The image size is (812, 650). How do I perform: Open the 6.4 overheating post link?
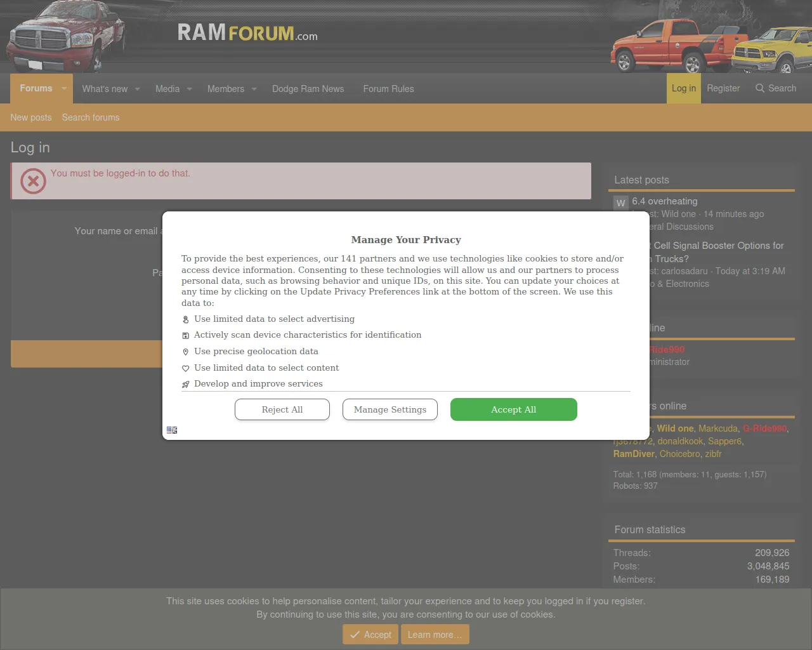tap(664, 201)
